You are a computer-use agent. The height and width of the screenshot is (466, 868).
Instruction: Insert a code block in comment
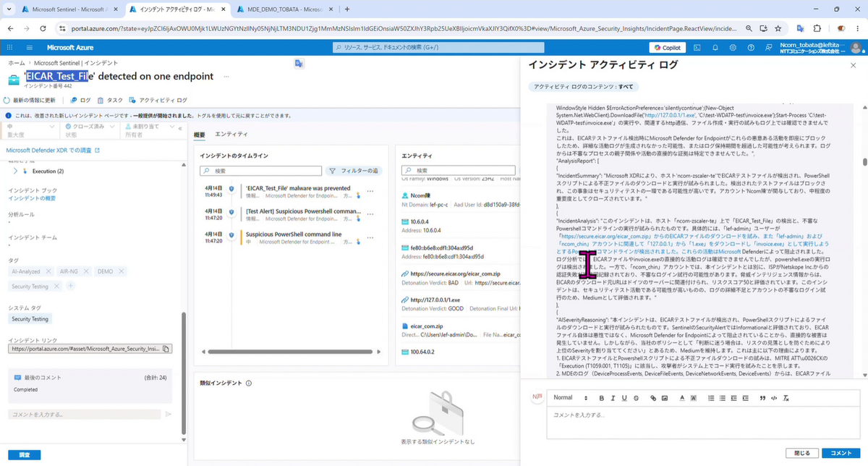(x=774, y=398)
